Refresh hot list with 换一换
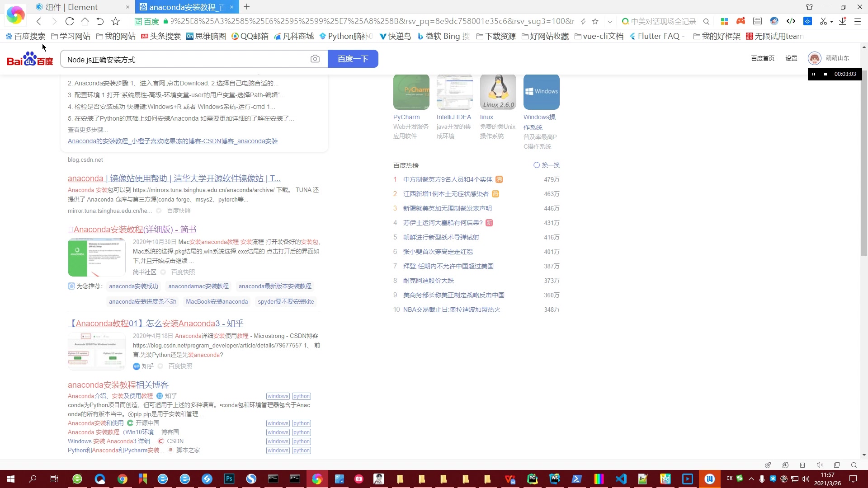The image size is (868, 488). tap(547, 165)
